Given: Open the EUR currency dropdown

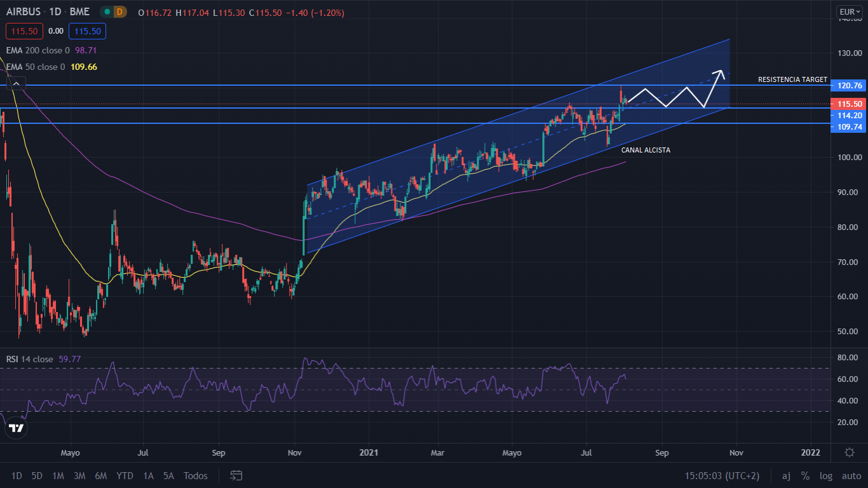Looking at the screenshot, I should [x=849, y=11].
